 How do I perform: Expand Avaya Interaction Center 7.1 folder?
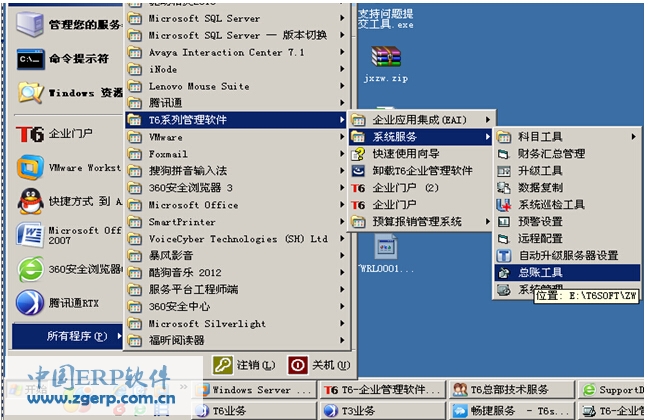pyautogui.click(x=236, y=52)
